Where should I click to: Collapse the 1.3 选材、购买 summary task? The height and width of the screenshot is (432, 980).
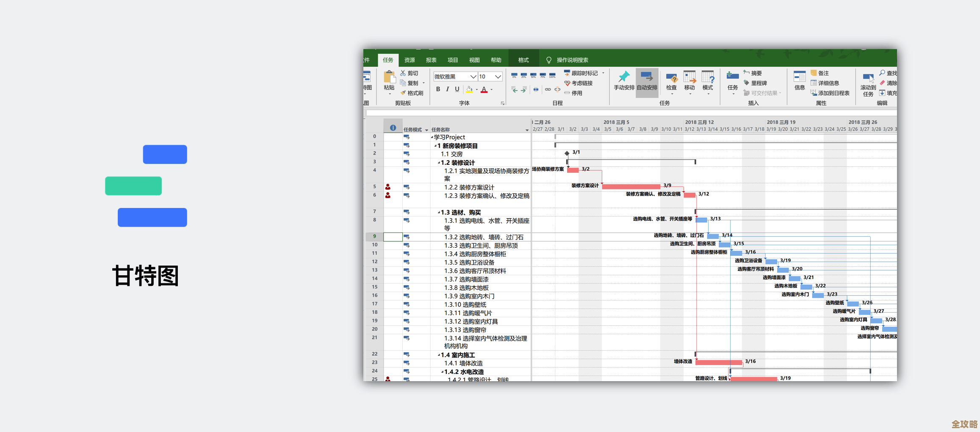(439, 213)
